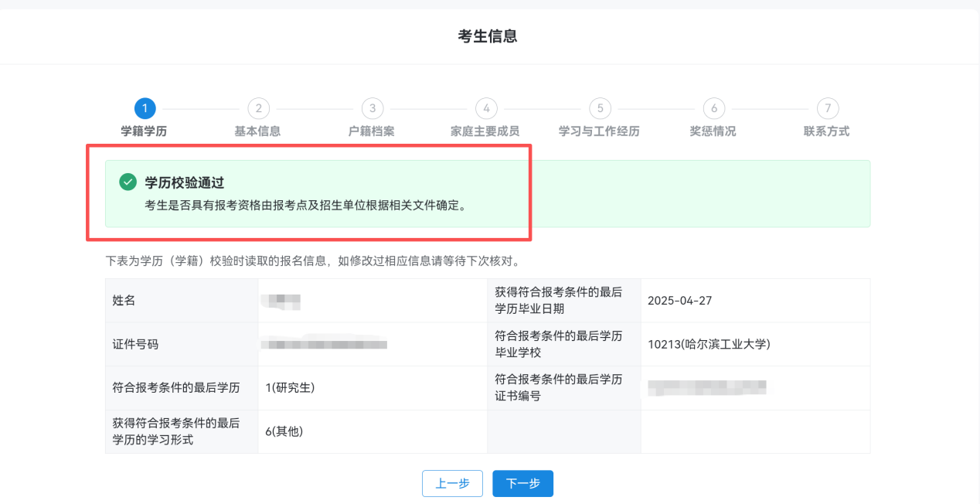This screenshot has height=504, width=980.
Task: Switch to the 基本信息 step label
Action: pyautogui.click(x=257, y=131)
